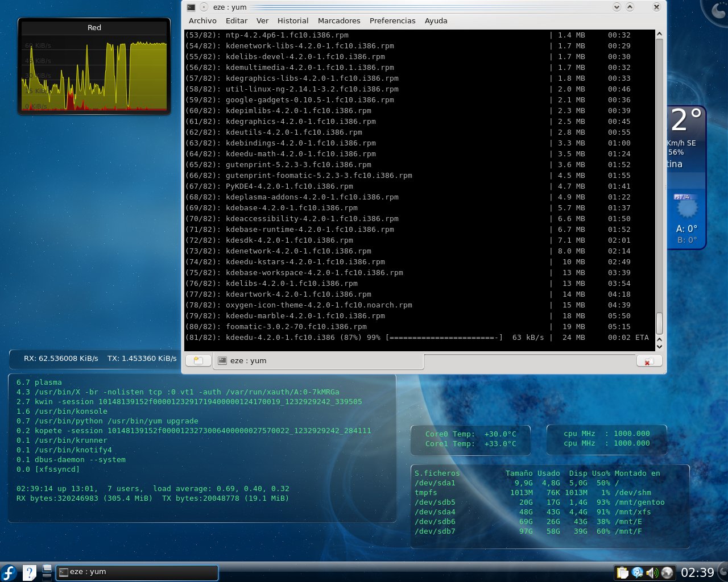This screenshot has width=728, height=582.
Task: Click the uptime and load average line
Action: [153, 489]
